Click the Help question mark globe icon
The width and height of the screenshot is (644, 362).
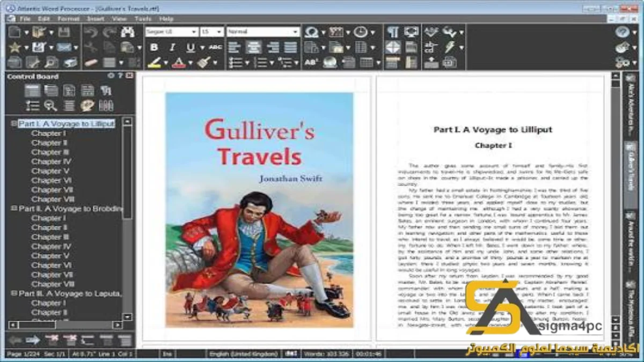click(622, 32)
